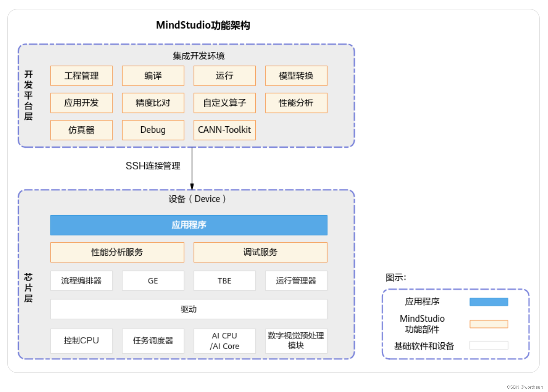The image size is (548, 392).
Task: Select the 任务调度器 box
Action: click(153, 341)
